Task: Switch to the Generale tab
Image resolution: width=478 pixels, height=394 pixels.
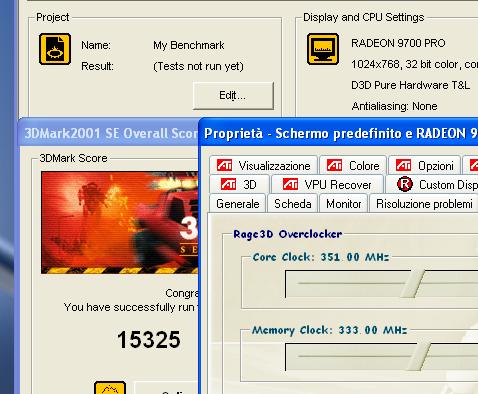Action: (237, 204)
